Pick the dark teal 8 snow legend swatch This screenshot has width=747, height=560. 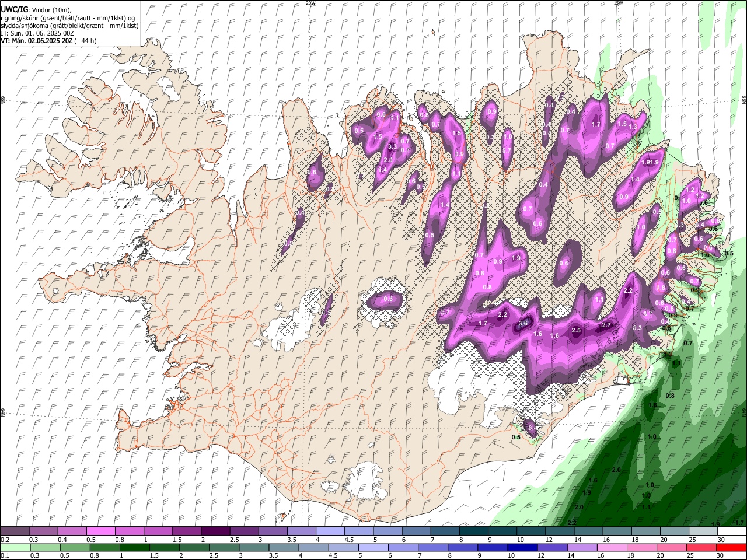473,531
